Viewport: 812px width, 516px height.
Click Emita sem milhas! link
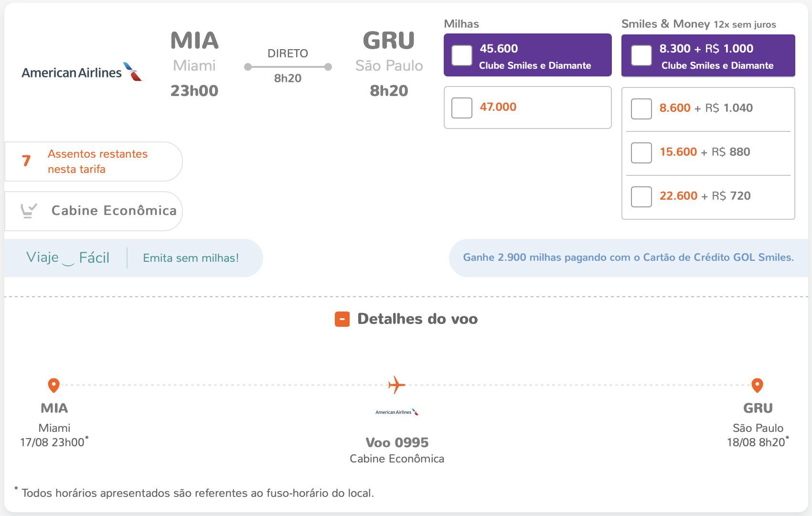tap(191, 258)
